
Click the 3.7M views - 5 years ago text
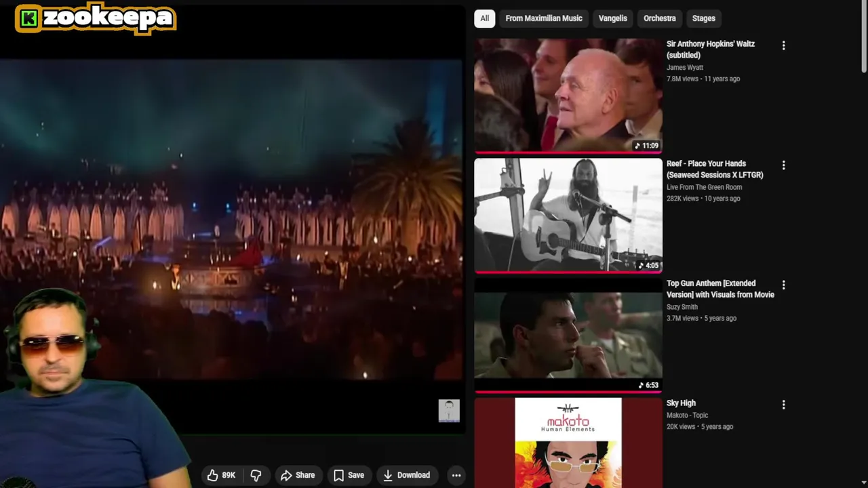click(701, 319)
